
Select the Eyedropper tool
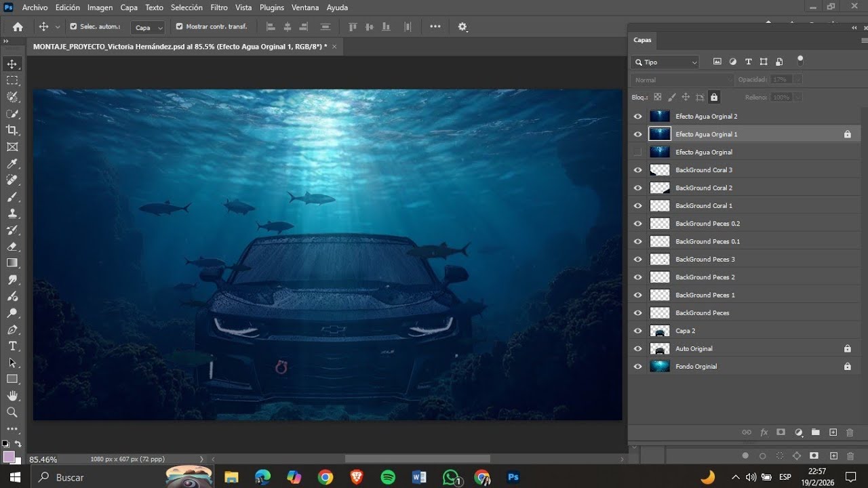[12, 163]
